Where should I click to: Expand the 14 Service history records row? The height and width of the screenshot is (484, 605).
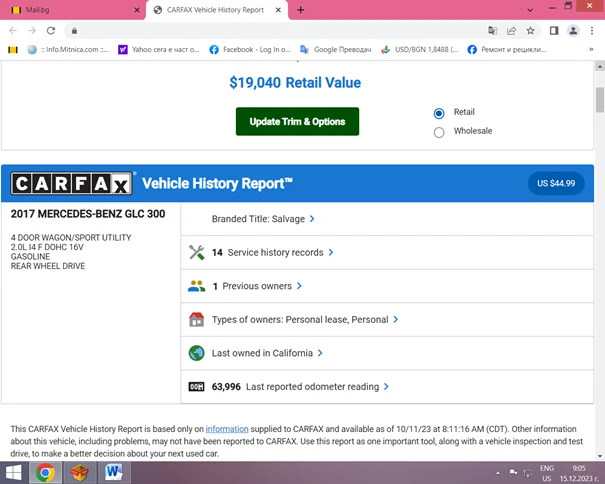pyautogui.click(x=272, y=253)
